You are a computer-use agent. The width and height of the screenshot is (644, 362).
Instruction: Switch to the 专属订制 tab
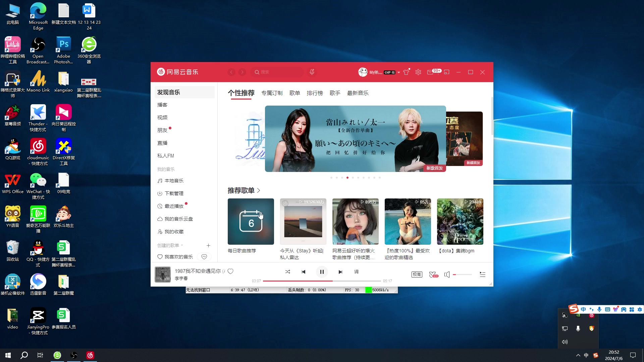click(x=272, y=93)
